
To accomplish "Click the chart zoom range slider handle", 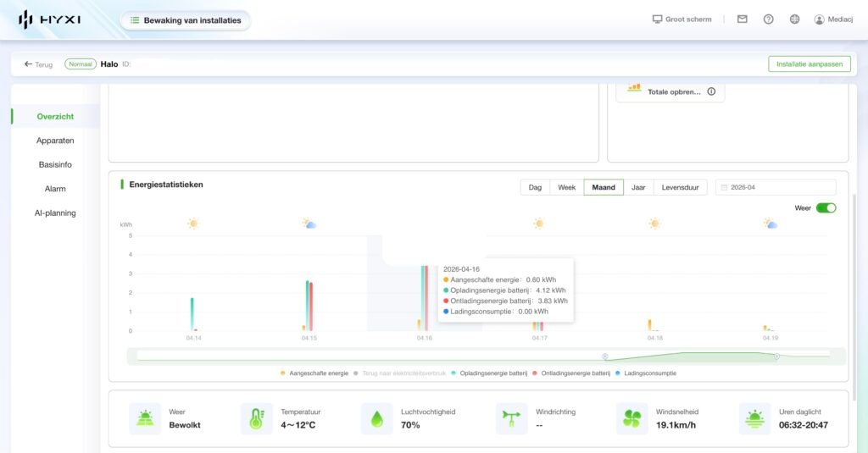I will click(605, 356).
